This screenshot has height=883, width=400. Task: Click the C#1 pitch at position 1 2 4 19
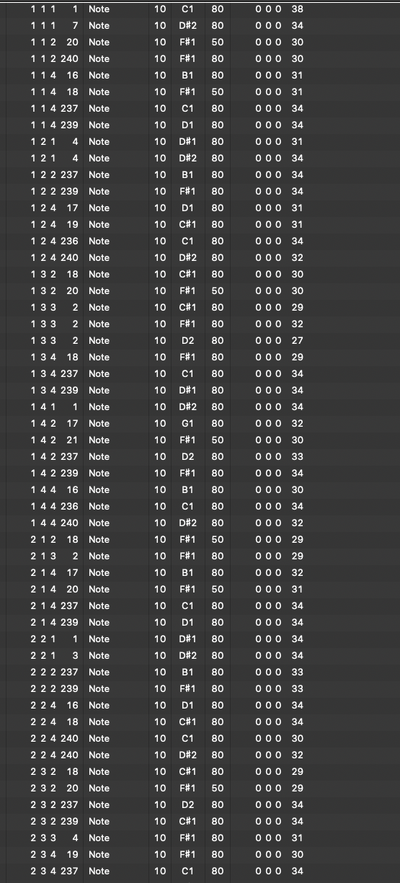pyautogui.click(x=187, y=224)
